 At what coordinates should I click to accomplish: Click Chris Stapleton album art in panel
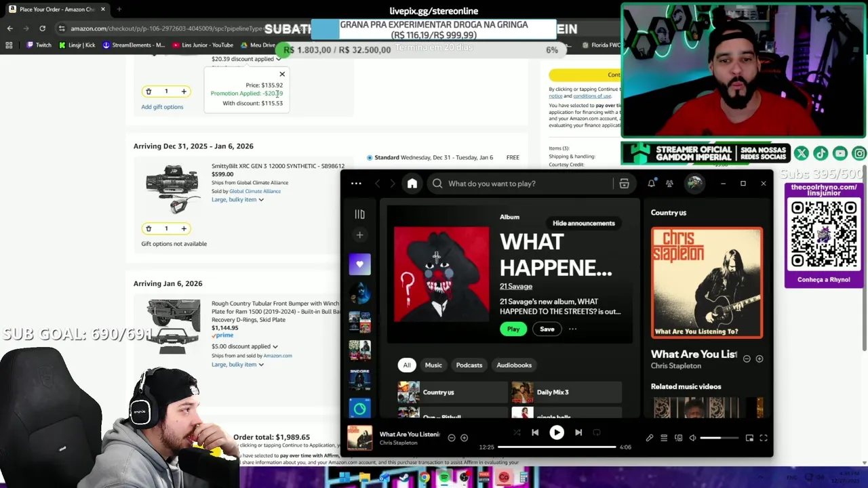(707, 283)
